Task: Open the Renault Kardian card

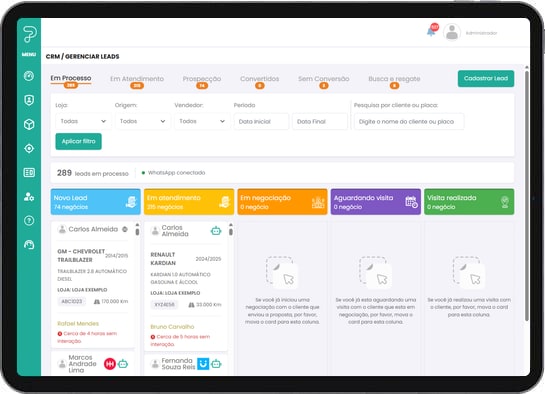Action: pyautogui.click(x=186, y=287)
